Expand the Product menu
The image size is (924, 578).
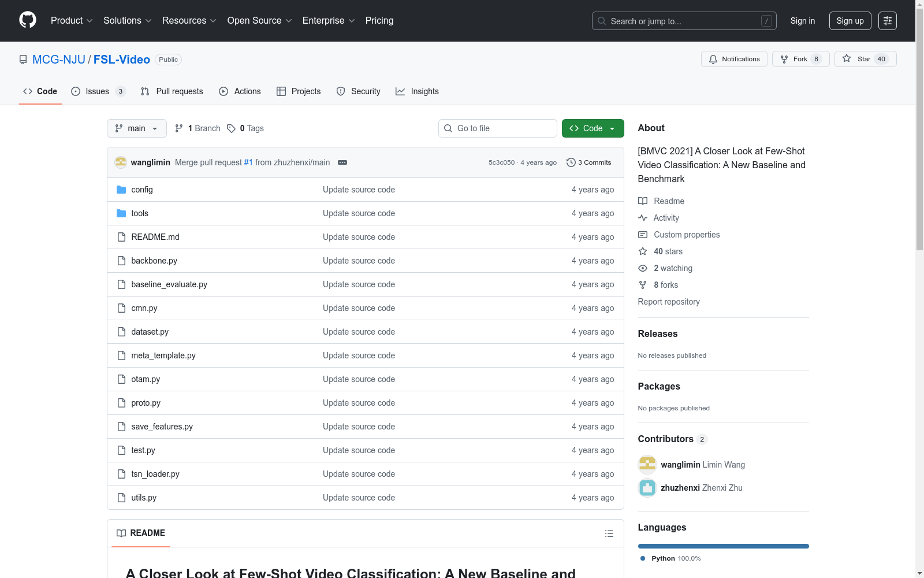pyautogui.click(x=72, y=21)
